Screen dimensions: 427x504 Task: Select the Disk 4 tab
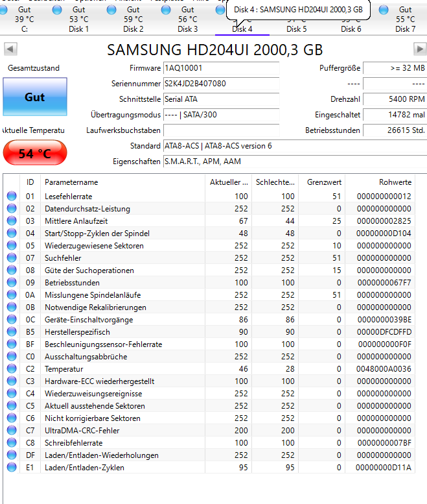(242, 29)
